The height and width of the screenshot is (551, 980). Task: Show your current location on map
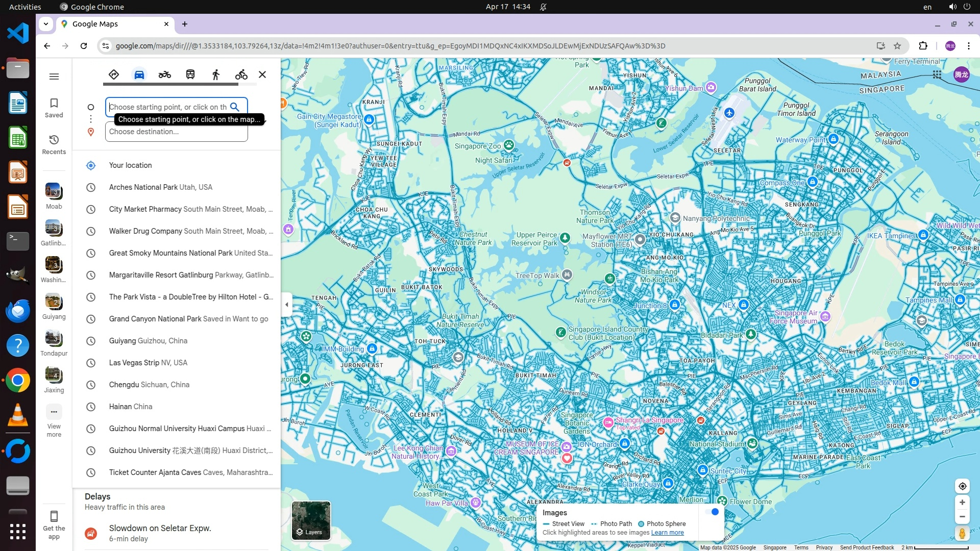click(x=962, y=486)
